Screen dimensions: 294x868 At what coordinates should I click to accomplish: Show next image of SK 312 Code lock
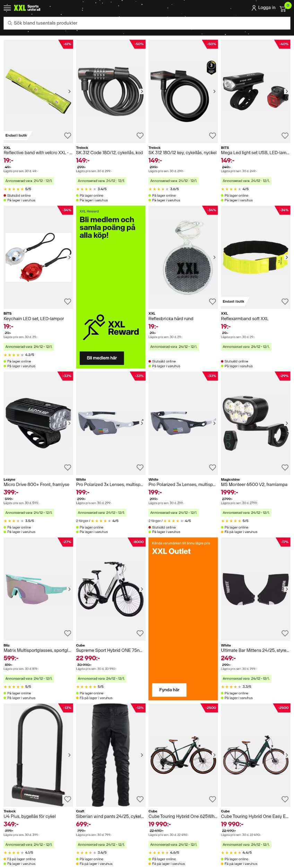click(x=142, y=91)
